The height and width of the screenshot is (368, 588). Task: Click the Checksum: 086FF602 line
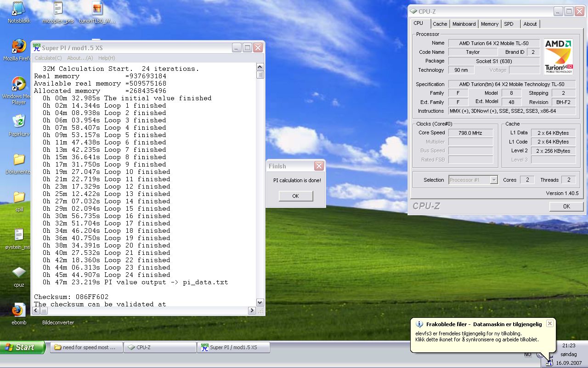click(71, 297)
